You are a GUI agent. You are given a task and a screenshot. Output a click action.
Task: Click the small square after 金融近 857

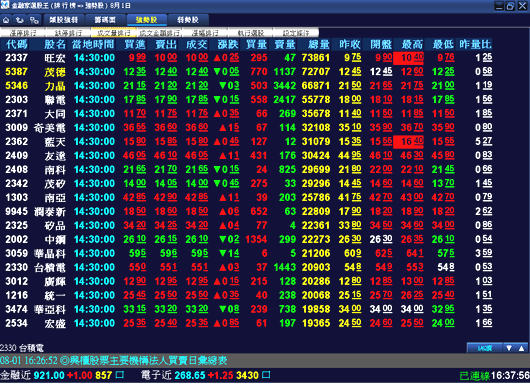tap(120, 375)
